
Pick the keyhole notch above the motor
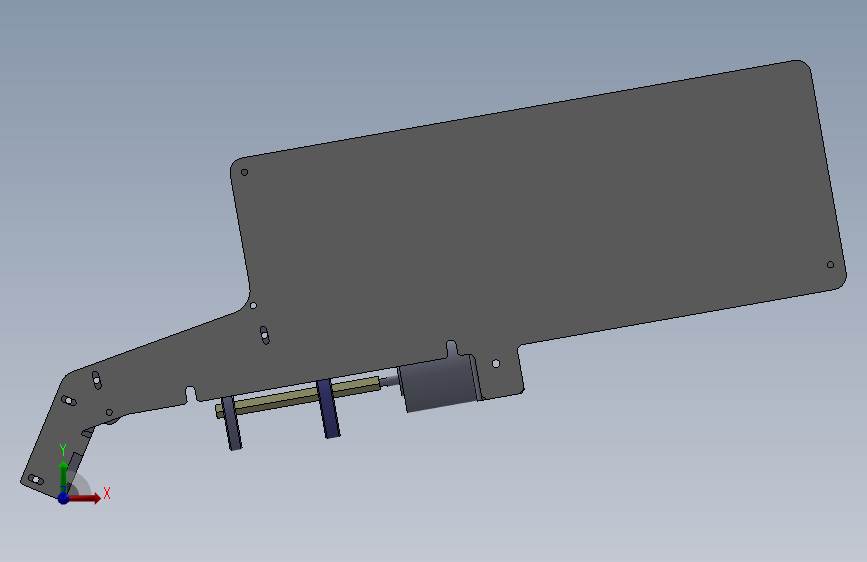(452, 348)
